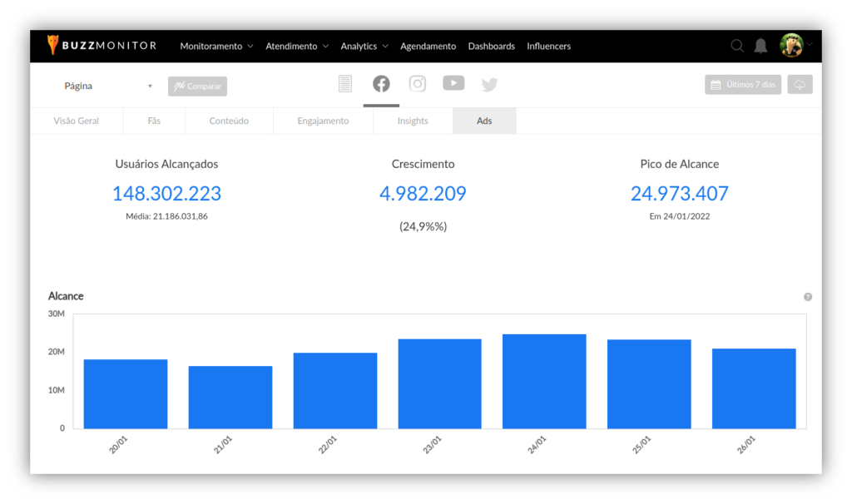Expand the Analytics menu

[364, 47]
